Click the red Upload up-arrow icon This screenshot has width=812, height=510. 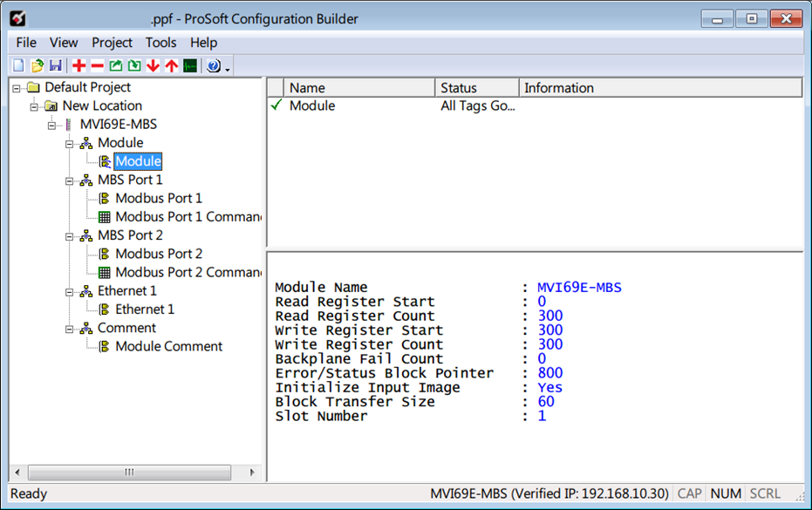[x=172, y=65]
